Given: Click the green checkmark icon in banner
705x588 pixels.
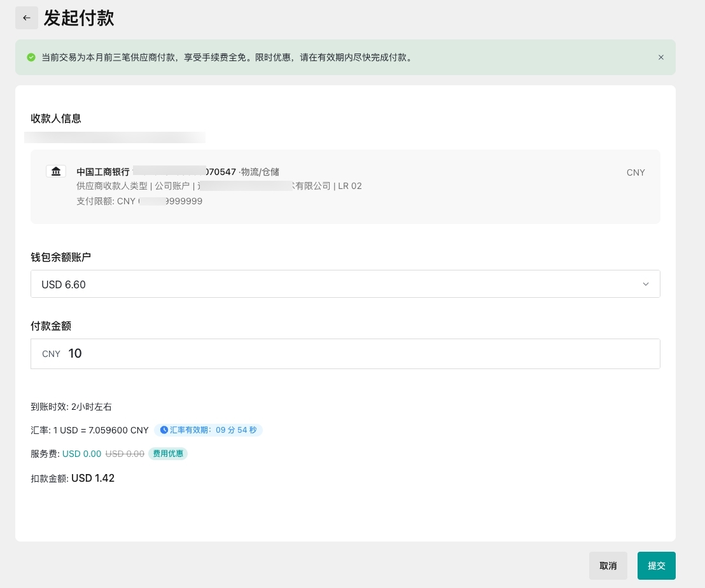Looking at the screenshot, I should click(31, 57).
